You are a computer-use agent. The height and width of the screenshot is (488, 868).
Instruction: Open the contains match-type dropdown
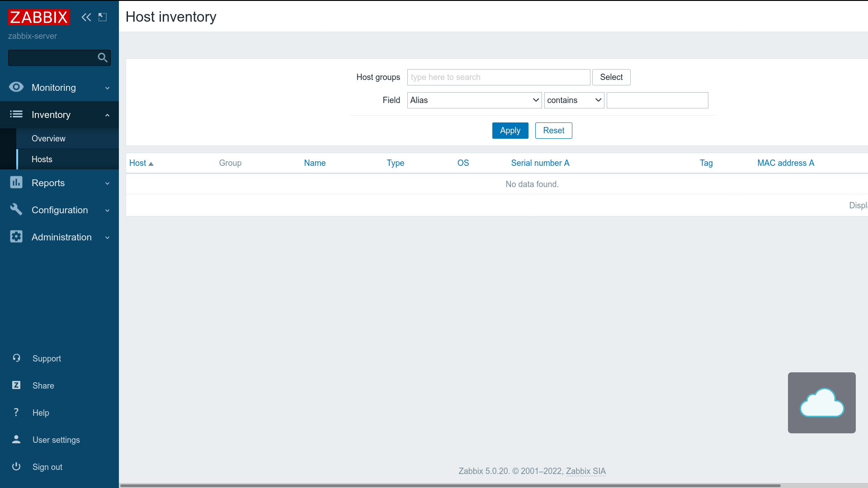tap(574, 100)
